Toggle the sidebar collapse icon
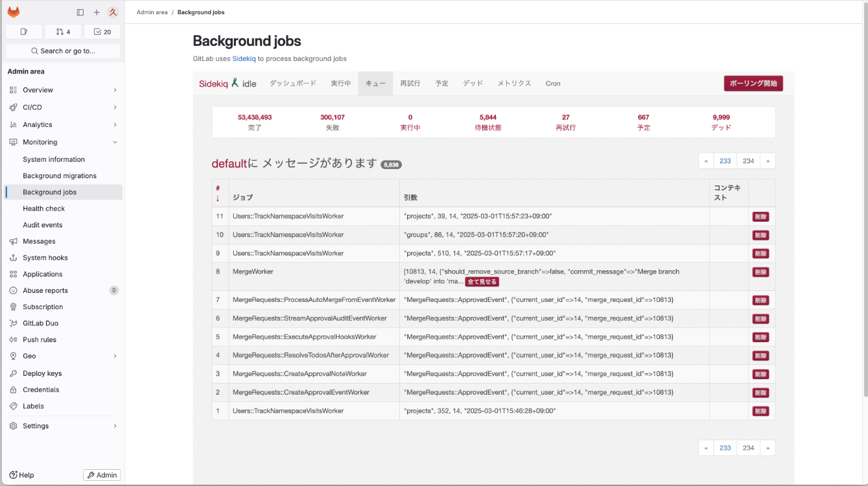The width and height of the screenshot is (868, 486). [x=80, y=12]
